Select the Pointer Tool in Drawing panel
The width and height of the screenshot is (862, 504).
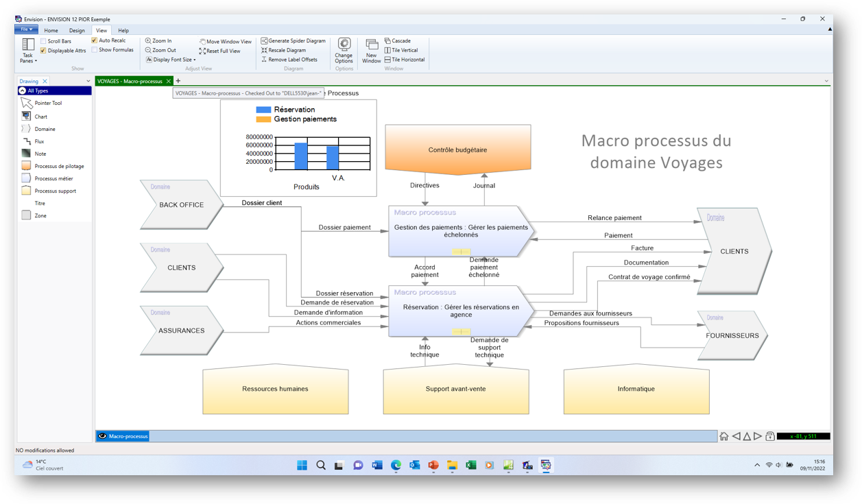click(x=47, y=103)
